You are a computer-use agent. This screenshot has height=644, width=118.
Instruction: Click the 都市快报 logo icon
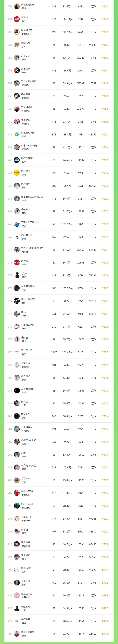pos(17,71)
